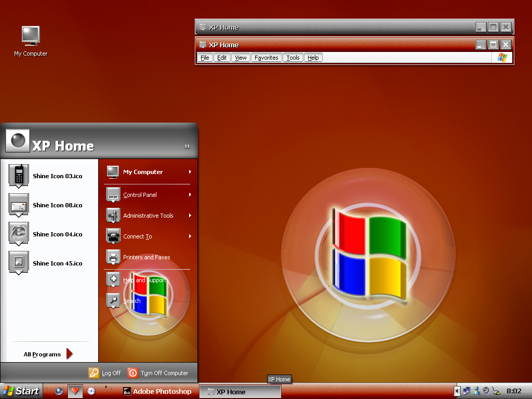Expand Administrative Tools submenu
Screen dimensions: 532x399
click(x=148, y=216)
